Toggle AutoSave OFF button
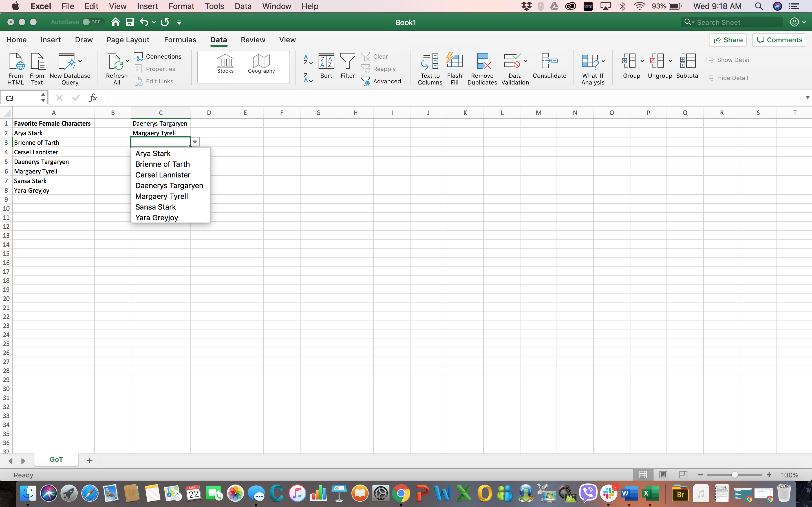The width and height of the screenshot is (812, 507). 91,22
